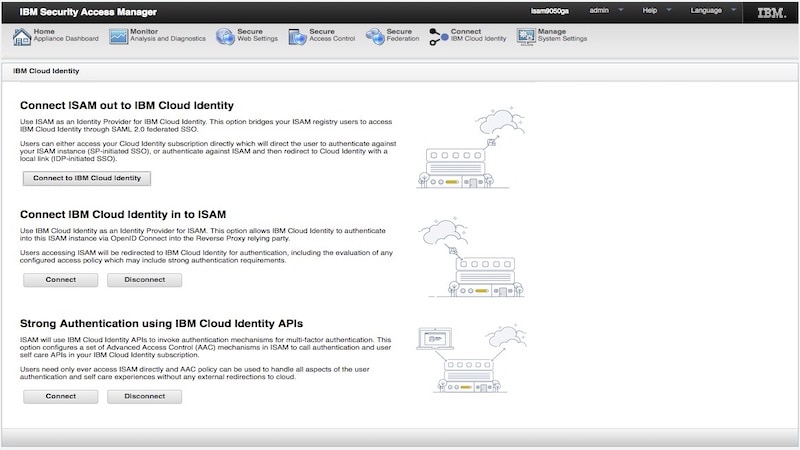The height and width of the screenshot is (450, 800).
Task: Click Connect under Cloud Identity in to ISAM
Action: [x=61, y=280]
